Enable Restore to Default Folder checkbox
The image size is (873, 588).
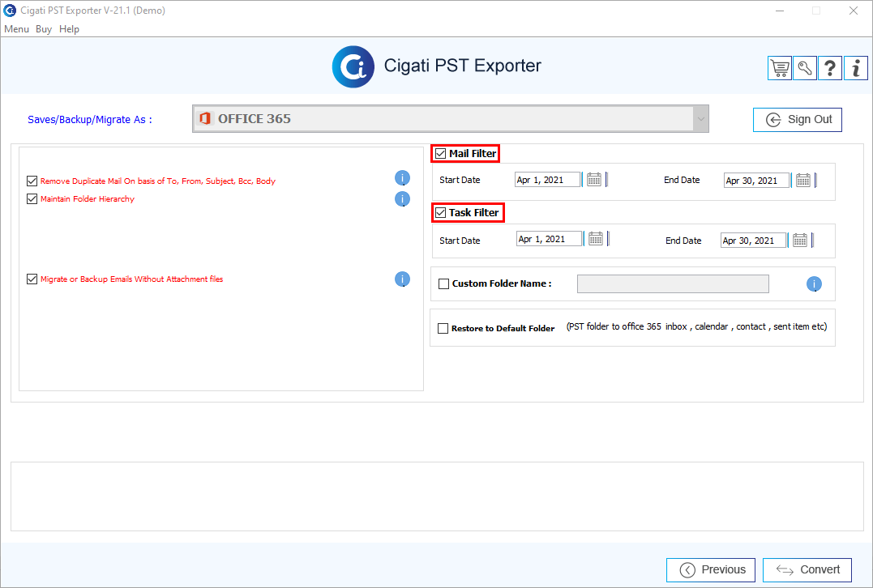click(x=443, y=328)
